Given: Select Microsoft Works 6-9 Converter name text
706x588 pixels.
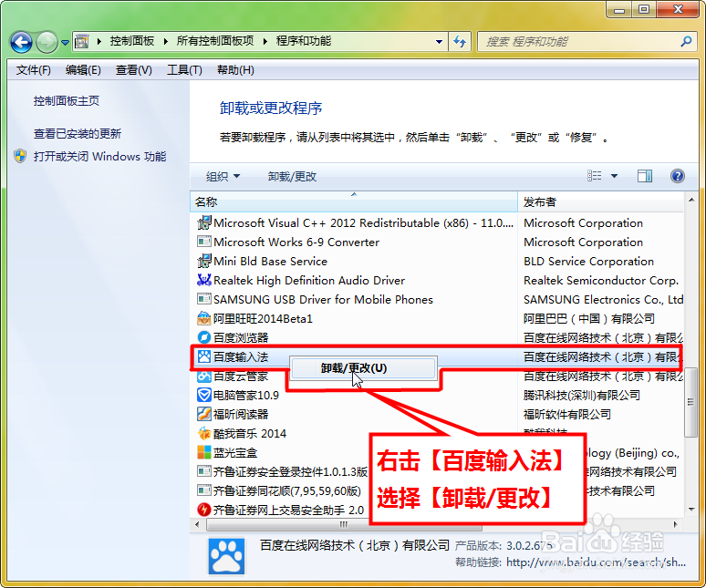Looking at the screenshot, I should 296,242.
